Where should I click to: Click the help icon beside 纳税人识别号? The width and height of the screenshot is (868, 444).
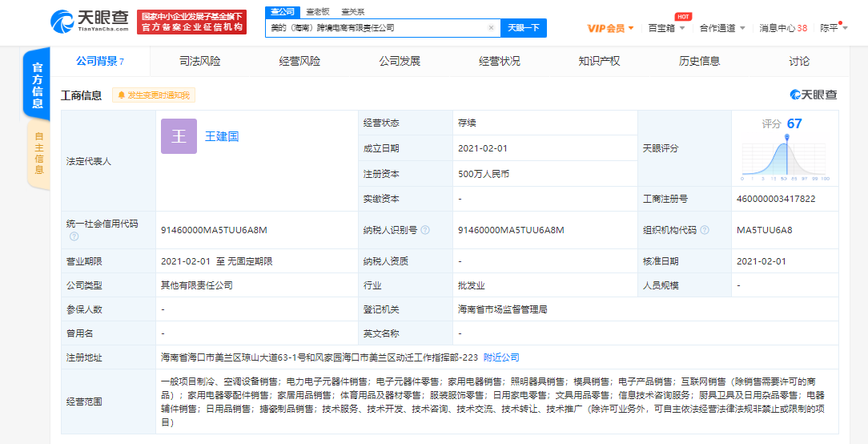tap(425, 230)
